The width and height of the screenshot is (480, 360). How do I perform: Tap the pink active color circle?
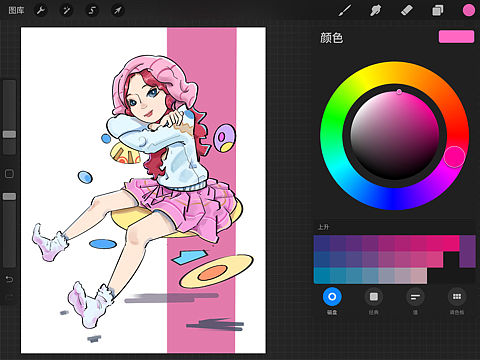[468, 10]
